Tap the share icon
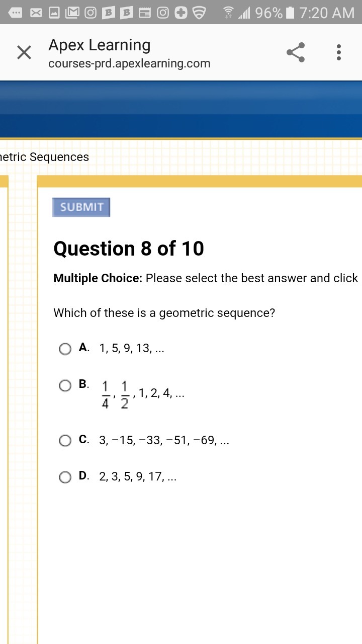Screen dimensions: 362x644 point(296,52)
